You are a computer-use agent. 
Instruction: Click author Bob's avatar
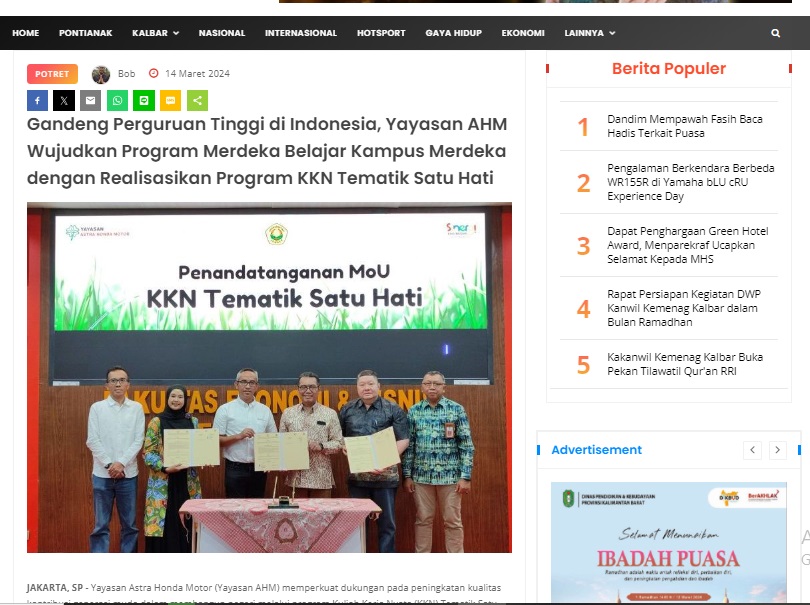(101, 74)
